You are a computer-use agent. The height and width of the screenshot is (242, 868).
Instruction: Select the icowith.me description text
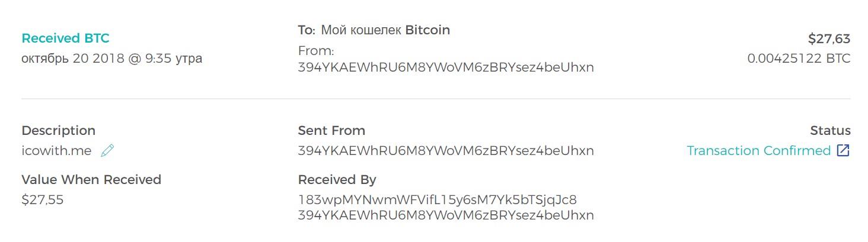56,151
